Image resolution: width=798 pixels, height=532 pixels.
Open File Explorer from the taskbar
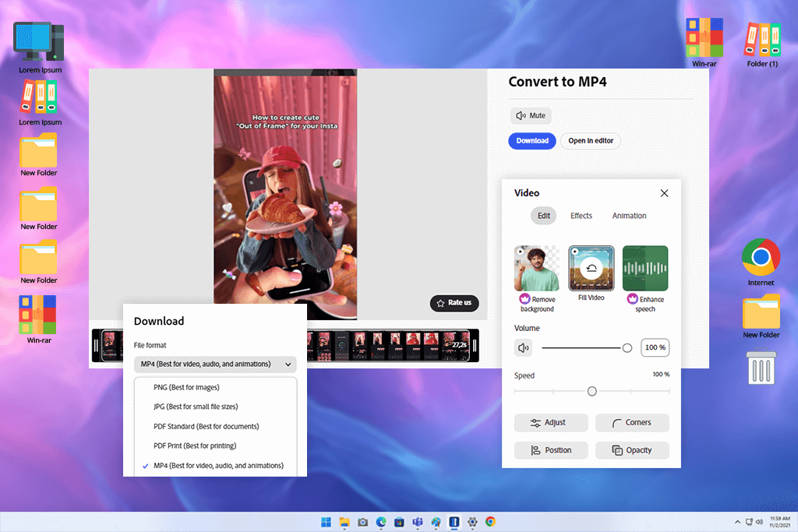[344, 522]
